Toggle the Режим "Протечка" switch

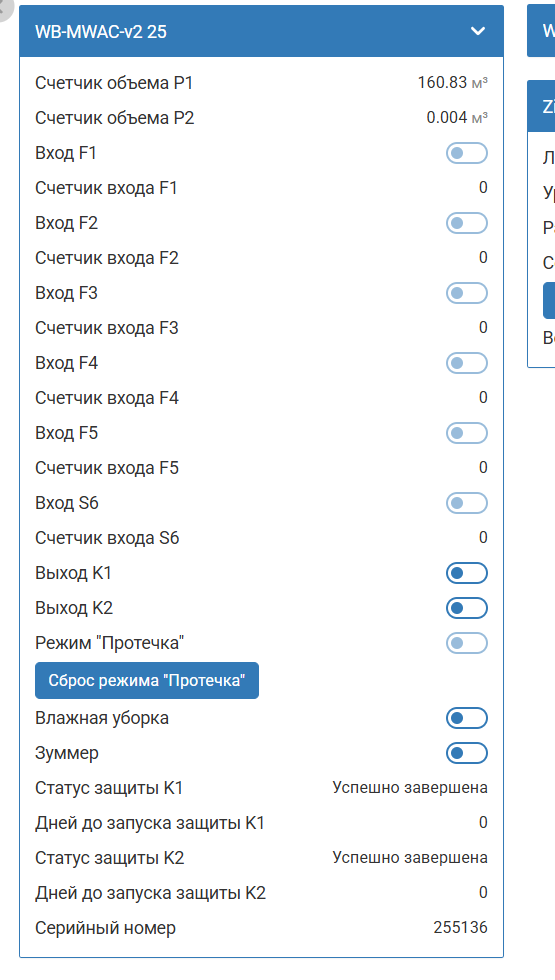(x=466, y=643)
